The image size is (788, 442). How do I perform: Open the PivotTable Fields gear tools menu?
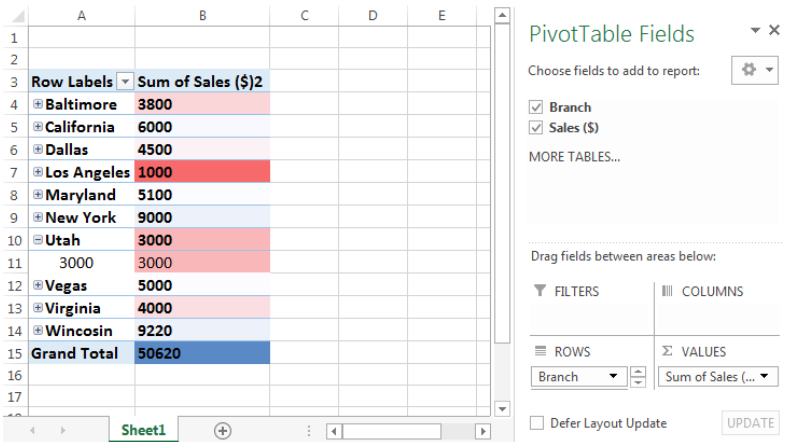pyautogui.click(x=755, y=70)
